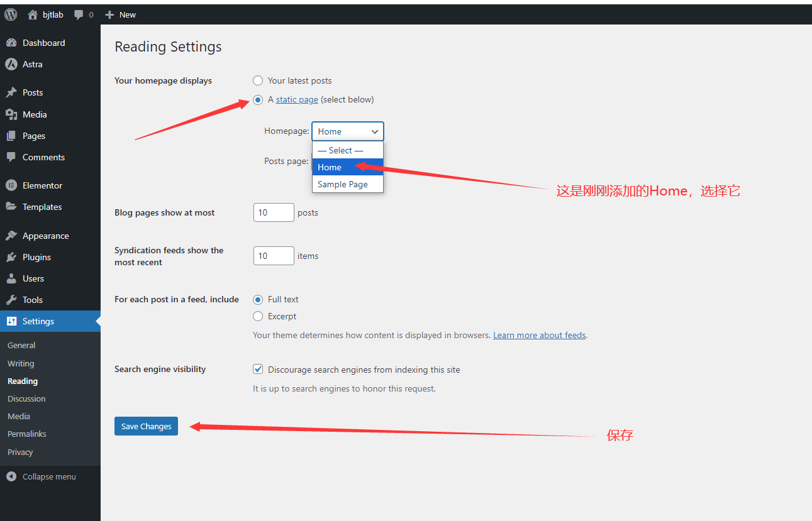The height and width of the screenshot is (521, 812).
Task: Open the comments bubble icon in the admin bar
Action: point(79,14)
